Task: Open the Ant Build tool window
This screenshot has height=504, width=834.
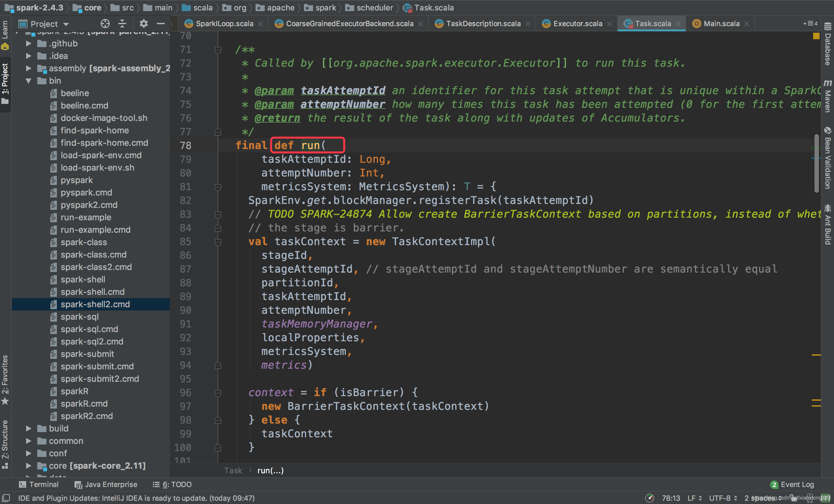Action: click(x=827, y=224)
